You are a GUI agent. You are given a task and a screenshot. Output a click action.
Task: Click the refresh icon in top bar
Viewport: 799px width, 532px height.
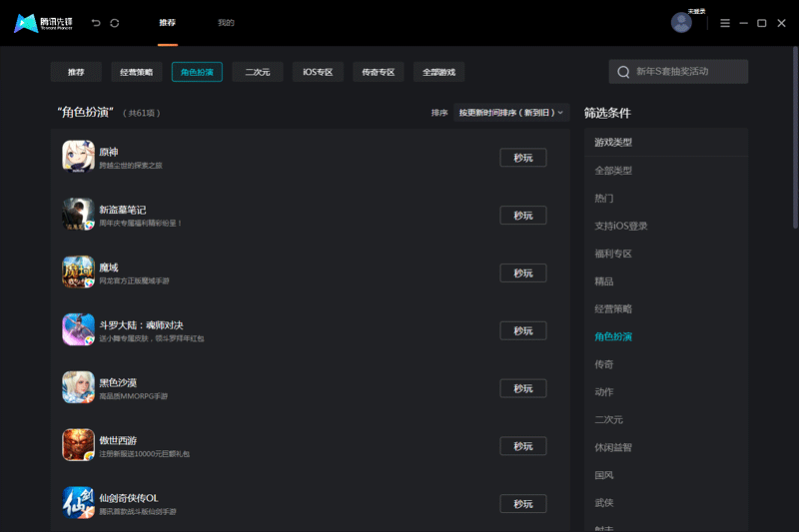point(115,23)
